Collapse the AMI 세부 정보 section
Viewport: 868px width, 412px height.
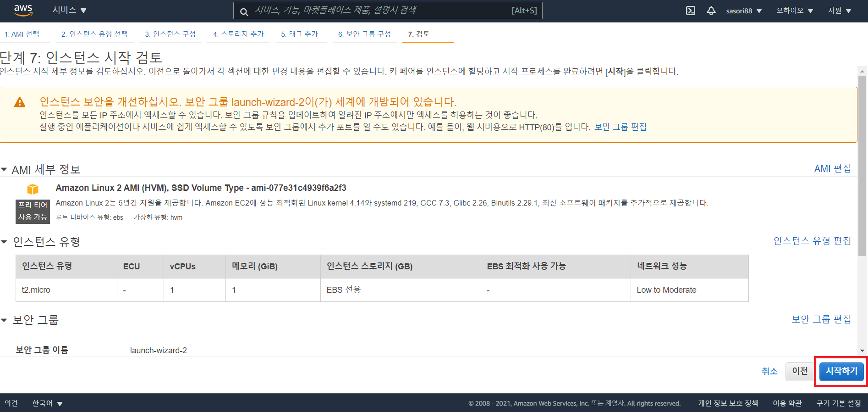click(x=4, y=170)
